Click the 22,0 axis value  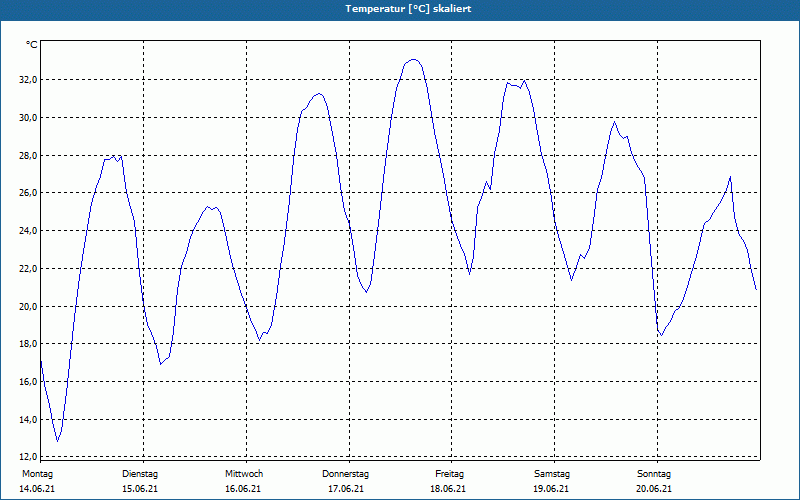click(x=28, y=268)
